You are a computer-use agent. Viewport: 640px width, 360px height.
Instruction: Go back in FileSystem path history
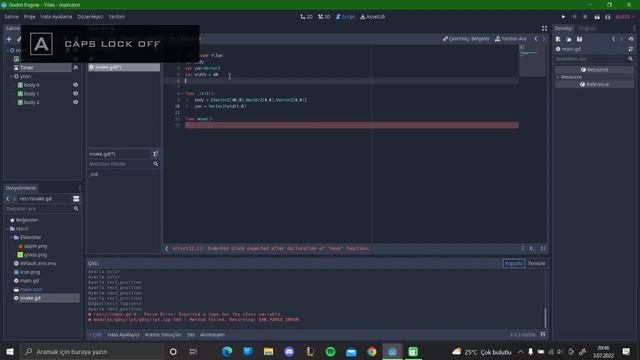coord(8,198)
